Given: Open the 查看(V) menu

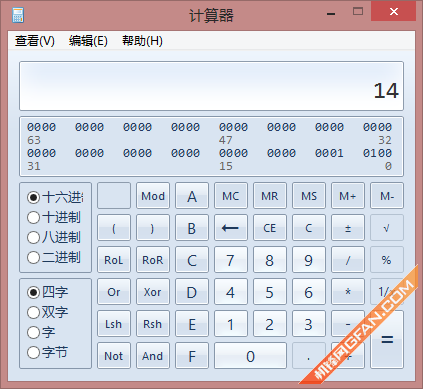Looking at the screenshot, I should point(35,41).
